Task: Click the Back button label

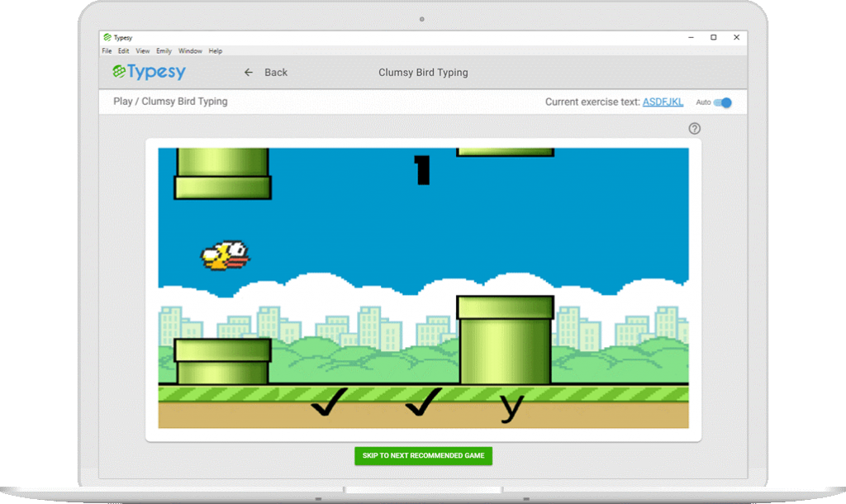Action: (276, 73)
